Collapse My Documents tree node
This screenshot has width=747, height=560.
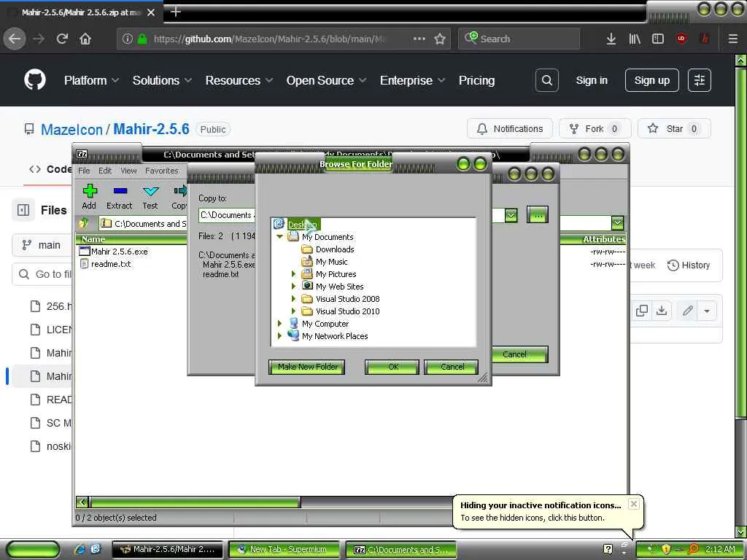tap(279, 237)
